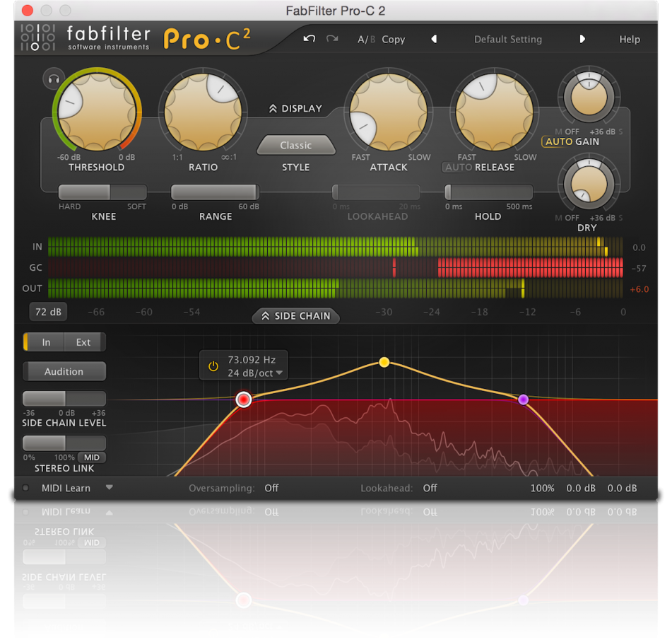Click the undo arrow in the top toolbar
672x642 pixels.
pyautogui.click(x=309, y=40)
